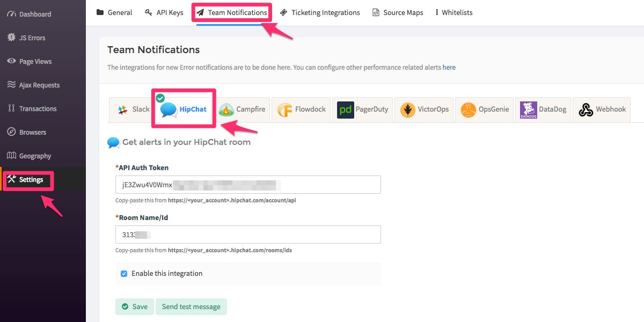
Task: Switch to the General tab
Action: (x=114, y=12)
